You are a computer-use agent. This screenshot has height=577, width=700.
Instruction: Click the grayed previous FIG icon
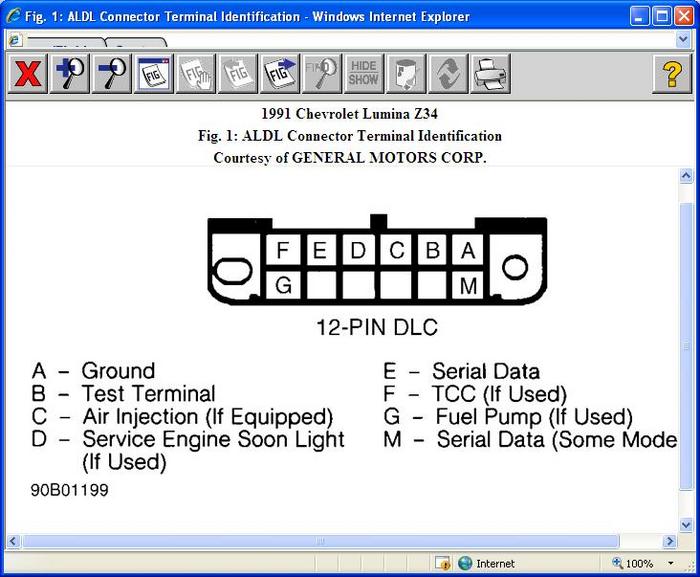coord(238,74)
